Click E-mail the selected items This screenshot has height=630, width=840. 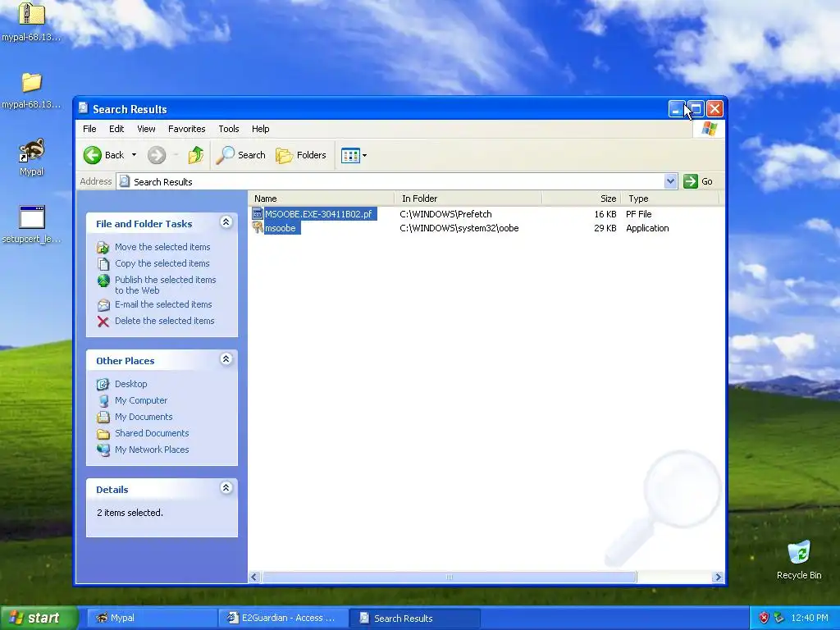click(x=163, y=304)
